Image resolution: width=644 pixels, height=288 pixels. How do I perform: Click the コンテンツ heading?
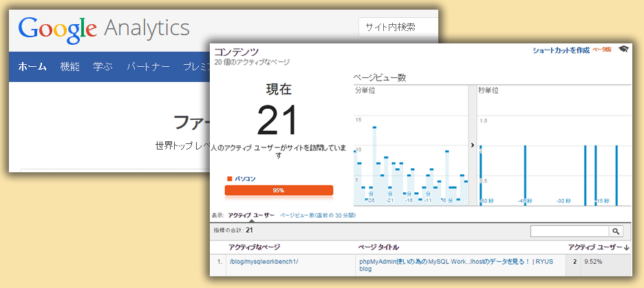point(237,52)
